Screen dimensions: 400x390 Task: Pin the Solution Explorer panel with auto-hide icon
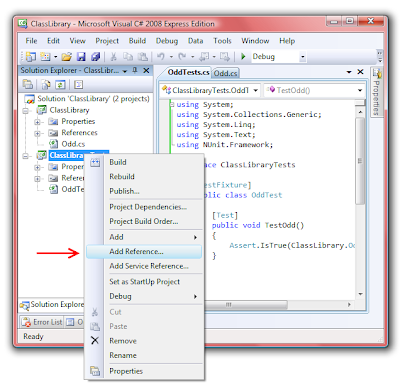click(135, 70)
